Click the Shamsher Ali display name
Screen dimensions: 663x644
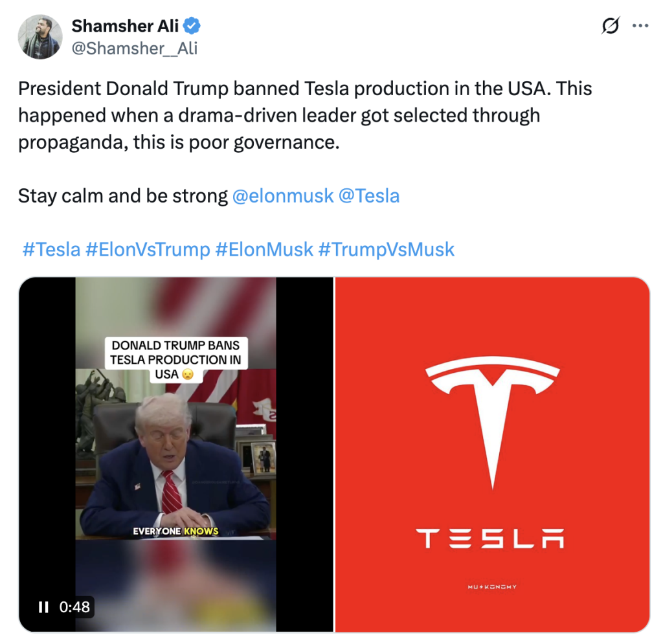tap(125, 26)
